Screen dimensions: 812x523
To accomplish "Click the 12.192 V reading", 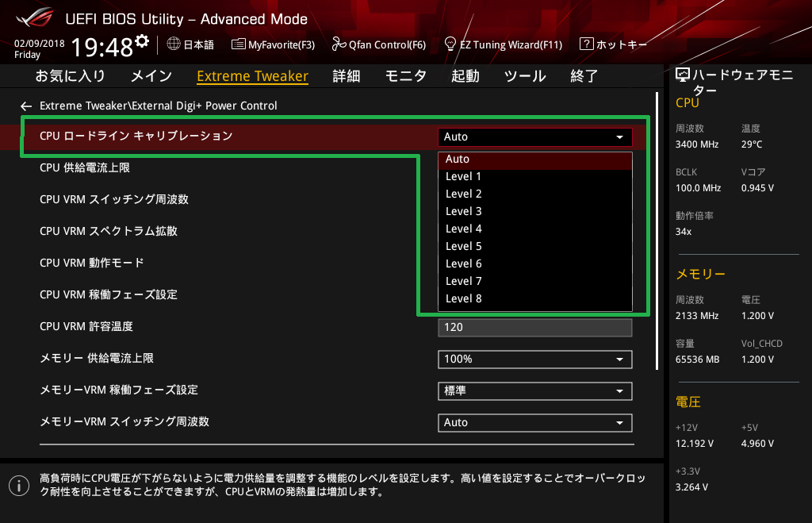I will (695, 444).
